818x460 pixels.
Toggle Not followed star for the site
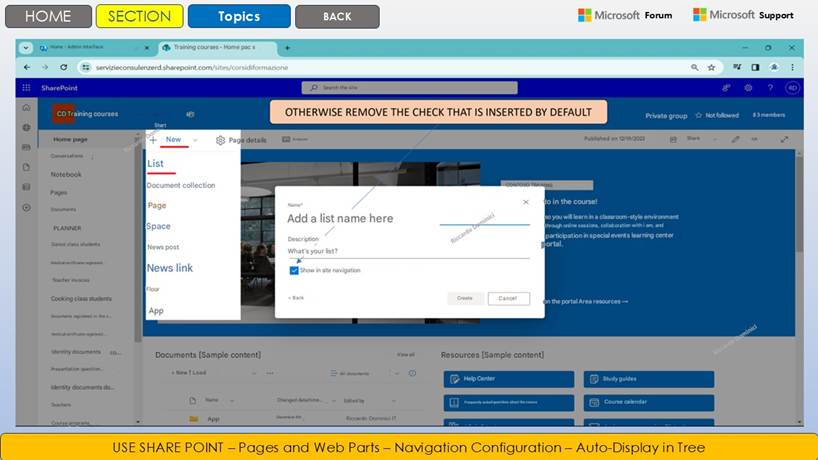pos(699,115)
